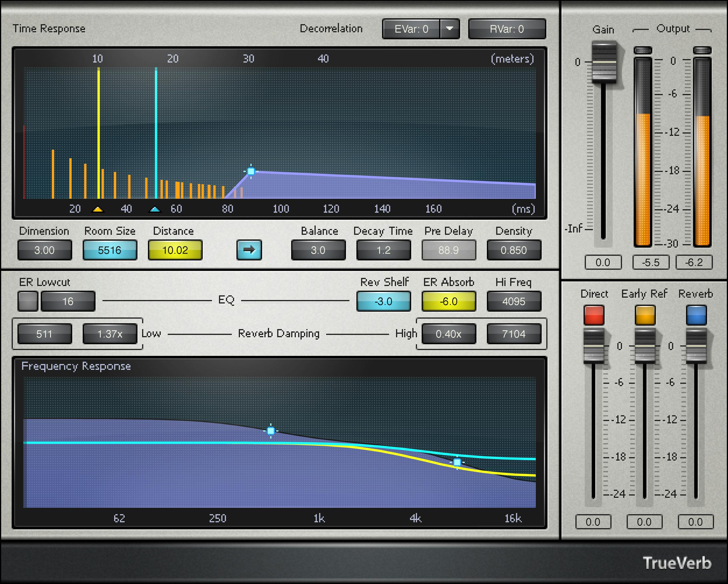This screenshot has height=584, width=728.
Task: Open the Density value selector
Action: pos(514,250)
